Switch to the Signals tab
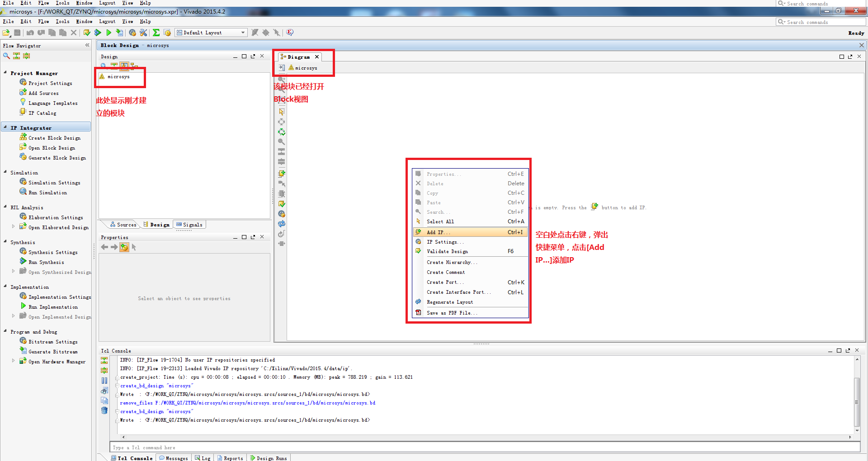The width and height of the screenshot is (868, 461). coord(189,225)
